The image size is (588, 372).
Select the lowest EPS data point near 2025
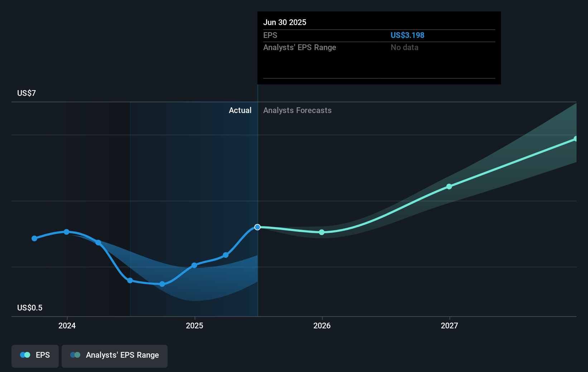162,284
